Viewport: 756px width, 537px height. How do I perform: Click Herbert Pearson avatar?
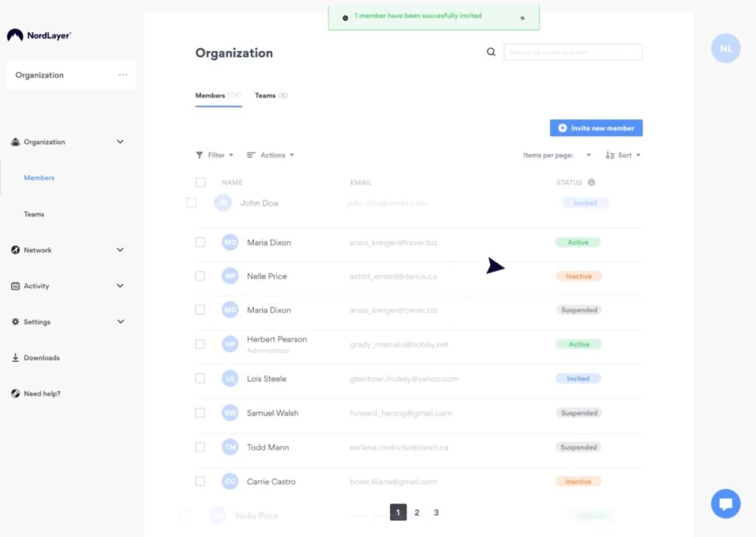(230, 344)
